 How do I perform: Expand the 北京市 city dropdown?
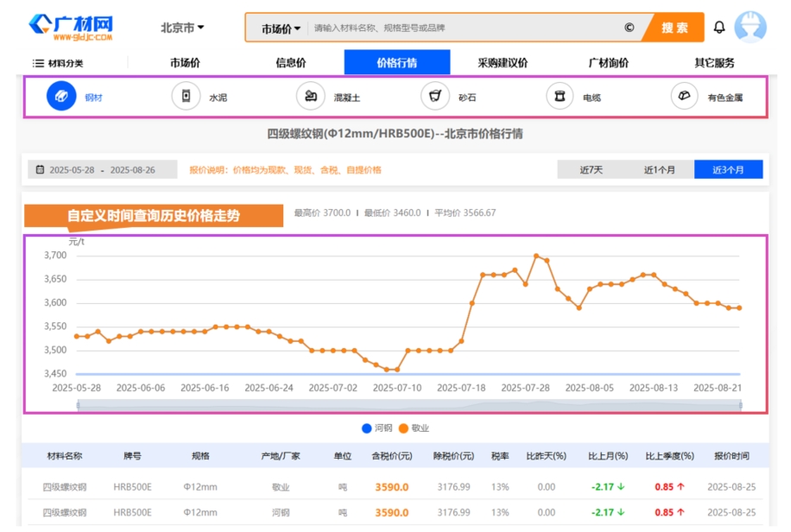pyautogui.click(x=182, y=28)
